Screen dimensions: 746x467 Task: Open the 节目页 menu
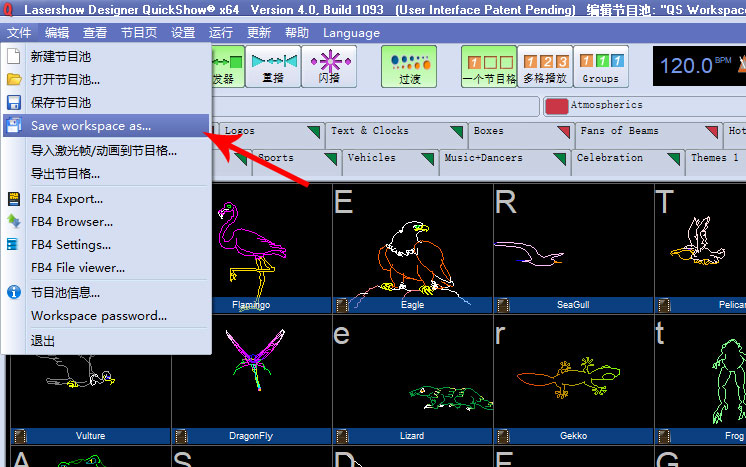[139, 33]
